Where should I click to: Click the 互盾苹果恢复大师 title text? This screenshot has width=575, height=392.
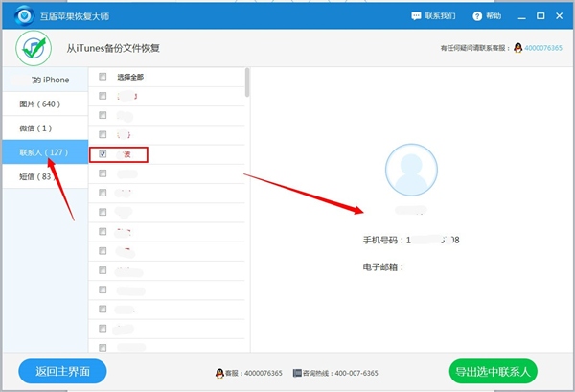[75, 16]
